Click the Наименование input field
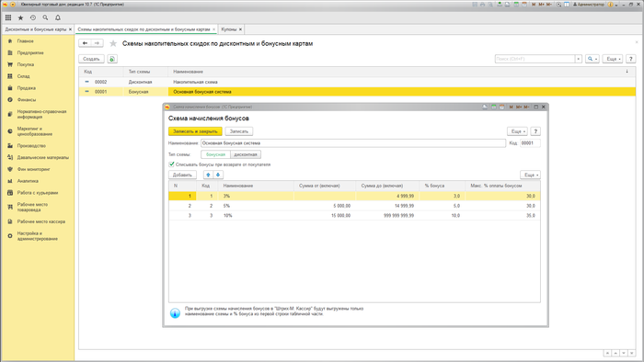Image resolution: width=644 pixels, height=362 pixels. (353, 143)
